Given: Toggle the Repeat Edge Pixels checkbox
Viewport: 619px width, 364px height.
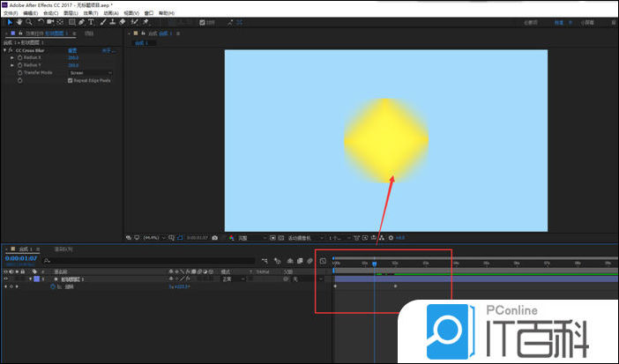Looking at the screenshot, I should point(71,80).
